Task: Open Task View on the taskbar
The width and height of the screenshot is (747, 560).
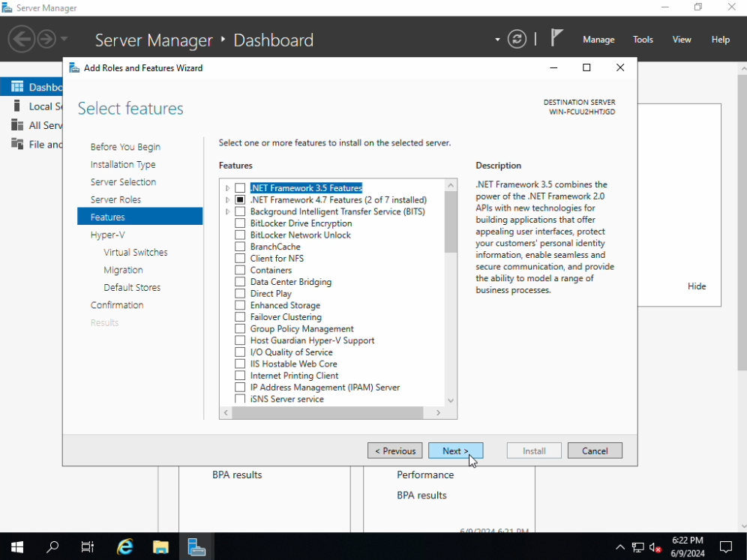Action: 88,547
